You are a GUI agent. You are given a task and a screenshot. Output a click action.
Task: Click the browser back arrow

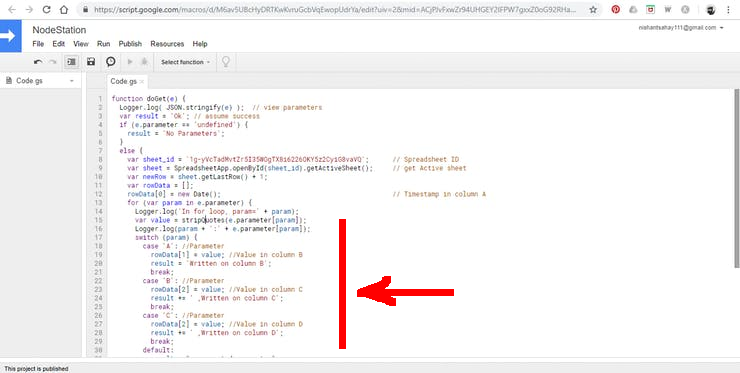tap(11, 9)
